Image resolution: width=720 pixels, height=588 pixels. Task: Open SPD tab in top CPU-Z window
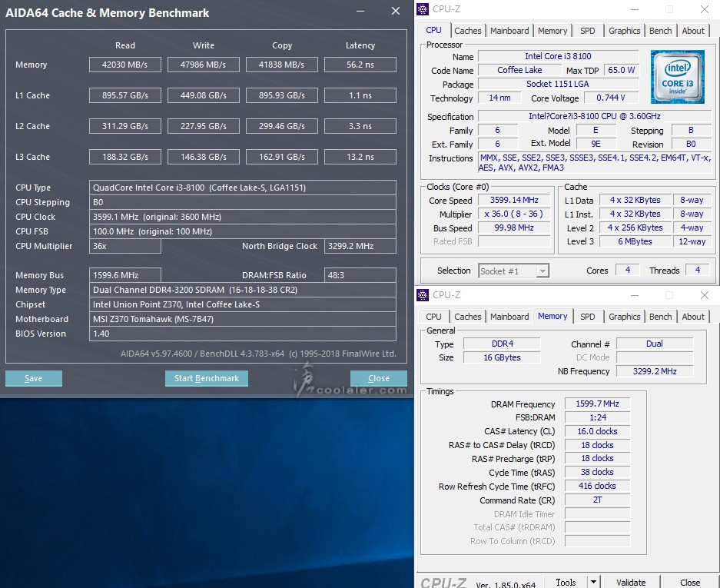coord(587,31)
